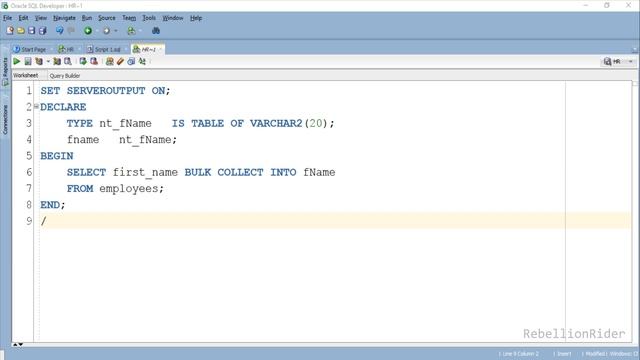Click the Save icon in main toolbar

[x=31, y=31]
